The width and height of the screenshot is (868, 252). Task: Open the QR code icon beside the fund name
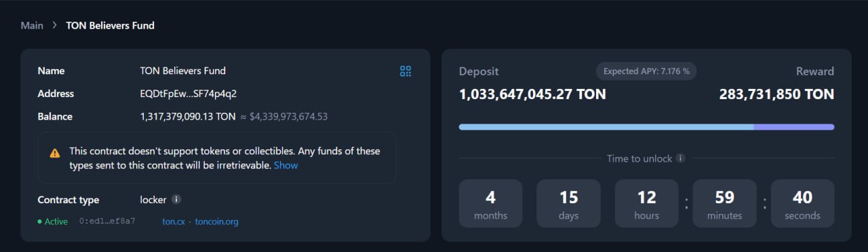(x=406, y=71)
